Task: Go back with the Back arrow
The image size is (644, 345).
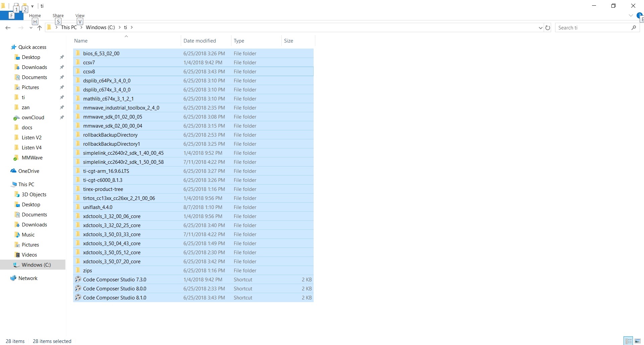Action: (8, 28)
